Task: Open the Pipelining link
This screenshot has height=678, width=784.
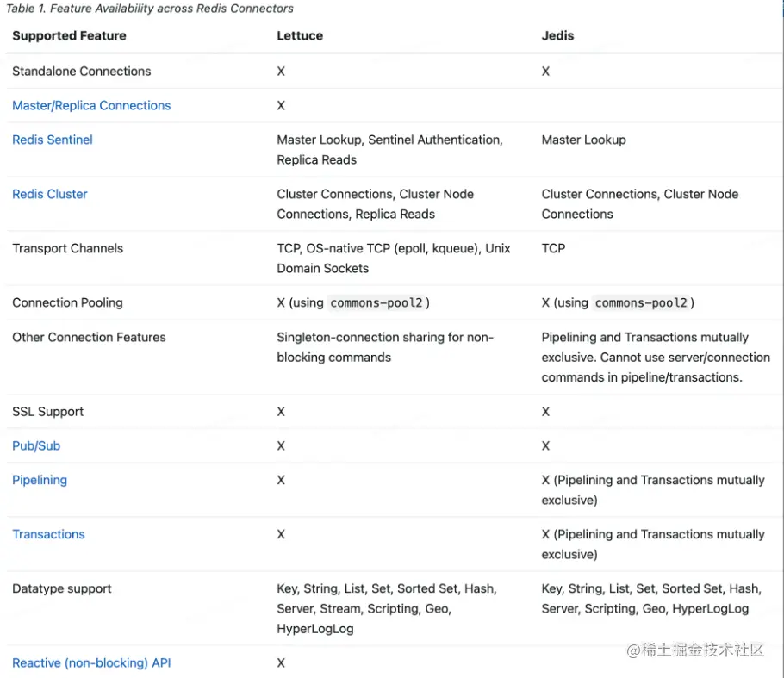Action: 40,480
